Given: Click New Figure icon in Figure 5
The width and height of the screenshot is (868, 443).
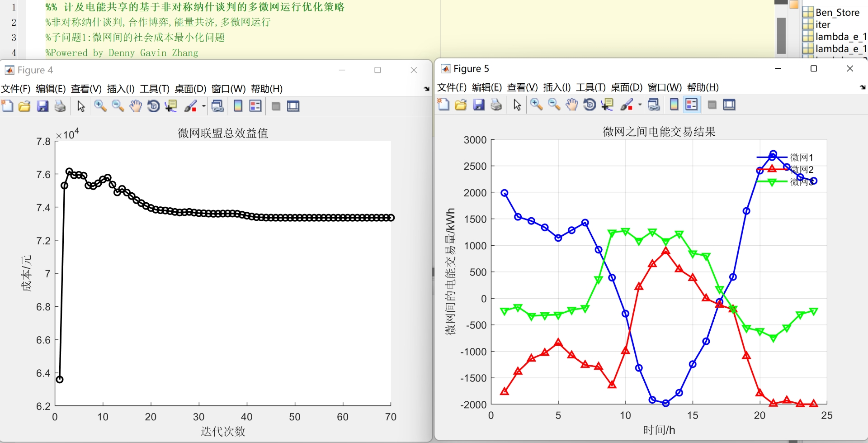Looking at the screenshot, I should tap(443, 105).
